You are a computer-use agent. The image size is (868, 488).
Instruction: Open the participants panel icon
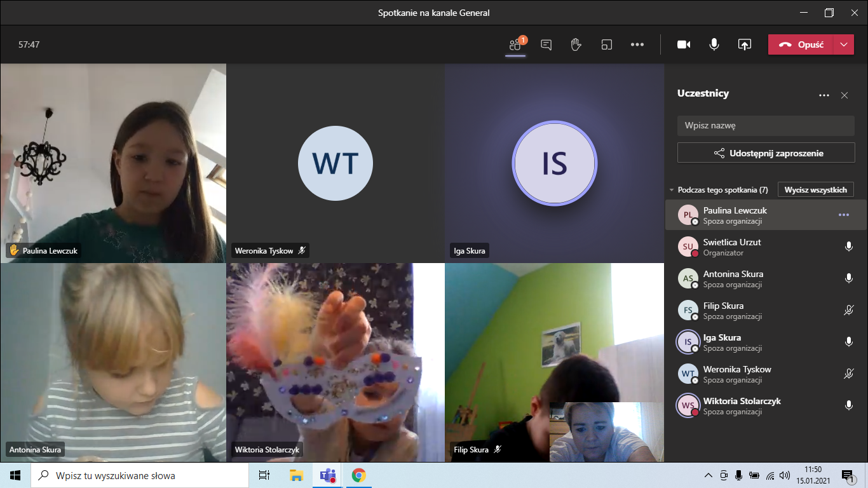[515, 44]
